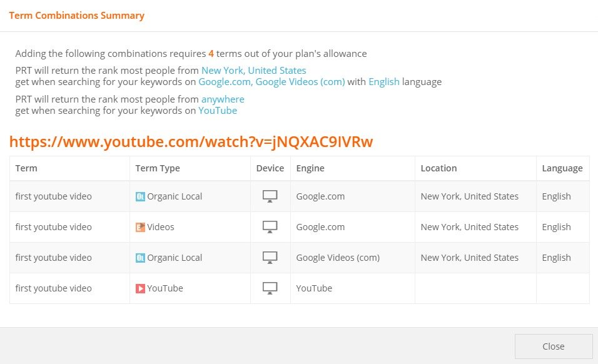Click the orange Videos term type icon

coord(140,227)
